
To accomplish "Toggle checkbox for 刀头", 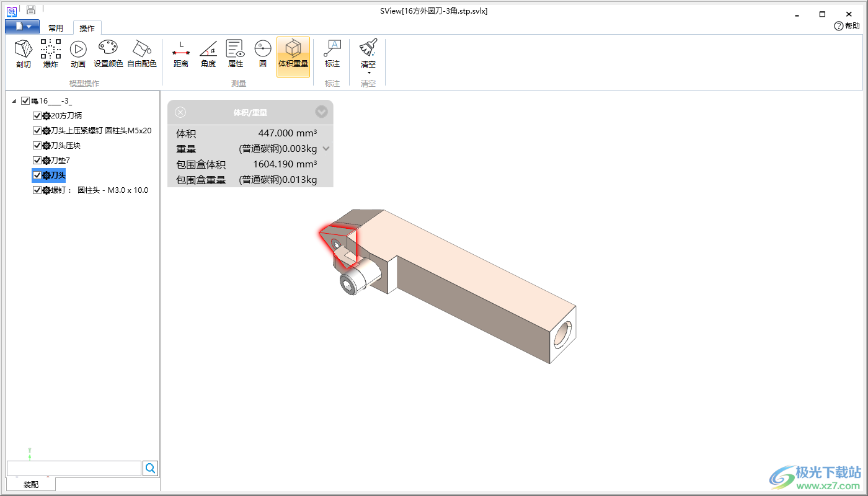I will (37, 175).
